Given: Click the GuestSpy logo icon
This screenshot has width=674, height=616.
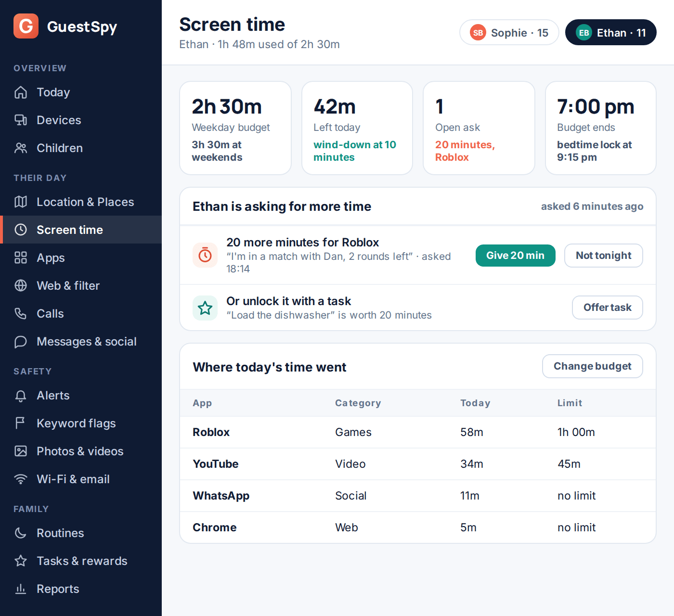Looking at the screenshot, I should click(x=26, y=26).
